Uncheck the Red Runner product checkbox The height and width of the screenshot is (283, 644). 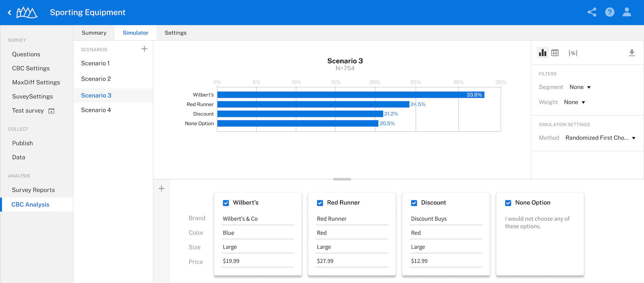click(320, 203)
